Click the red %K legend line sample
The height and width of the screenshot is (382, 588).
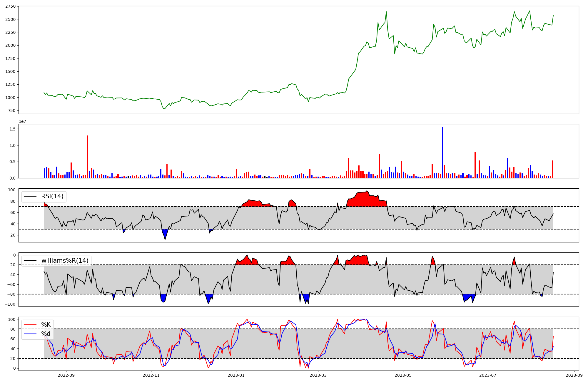[30, 325]
